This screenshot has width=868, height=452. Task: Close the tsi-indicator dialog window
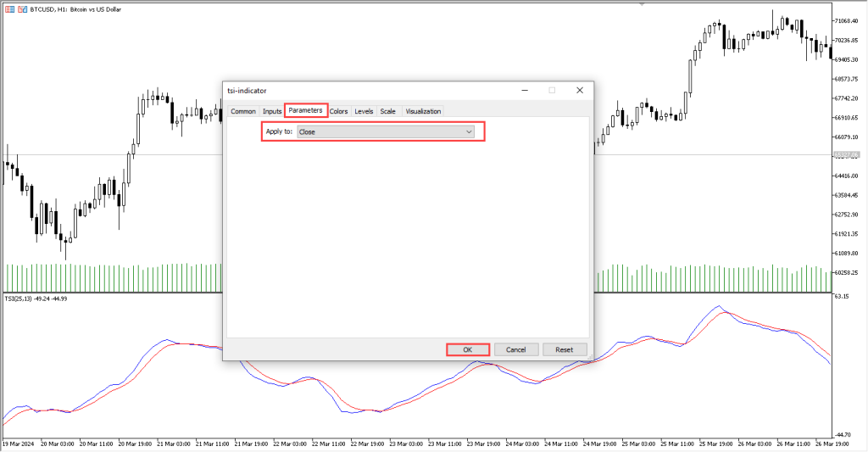click(580, 90)
